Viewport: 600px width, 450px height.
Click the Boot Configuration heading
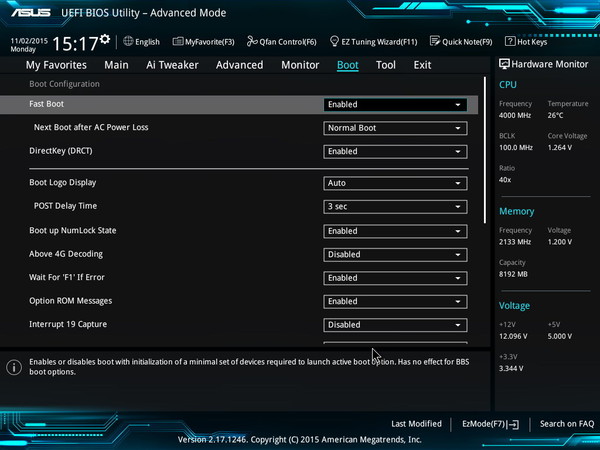pos(64,84)
